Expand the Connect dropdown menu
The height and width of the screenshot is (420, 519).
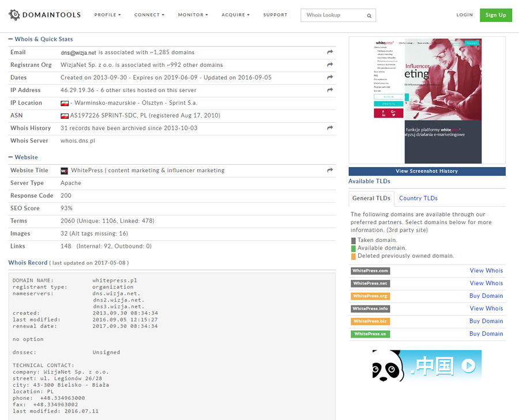pos(149,15)
